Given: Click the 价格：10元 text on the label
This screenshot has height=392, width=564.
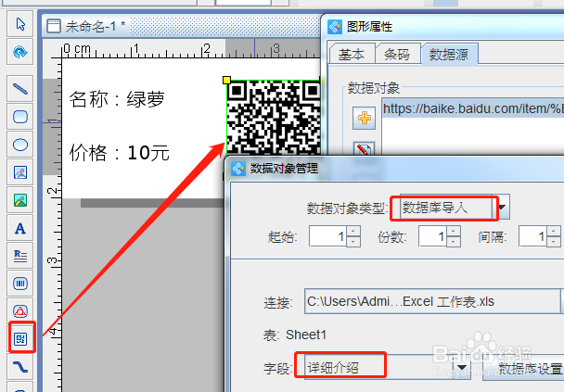Looking at the screenshot, I should point(119,153).
